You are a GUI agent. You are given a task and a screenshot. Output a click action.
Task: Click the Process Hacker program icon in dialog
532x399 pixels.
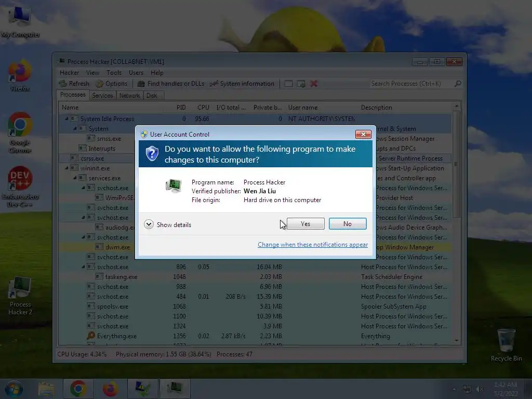point(174,185)
